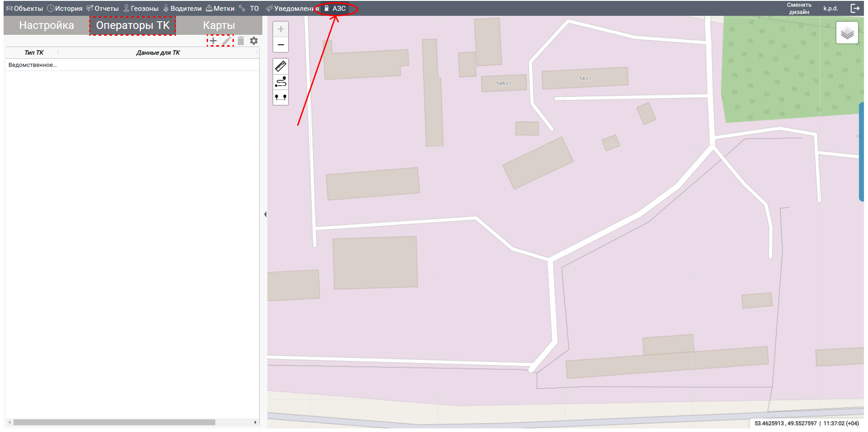
Task: Click the logout icon
Action: tap(855, 9)
